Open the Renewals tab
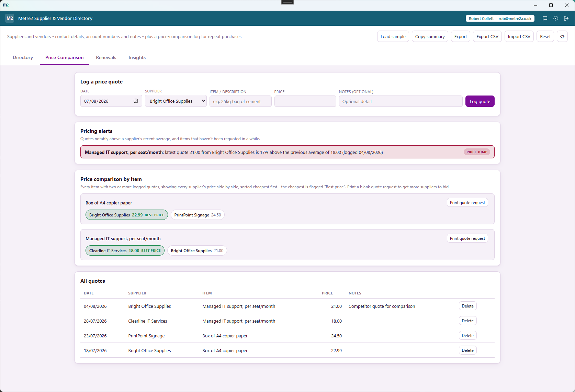This screenshot has height=392, width=575. [106, 57]
